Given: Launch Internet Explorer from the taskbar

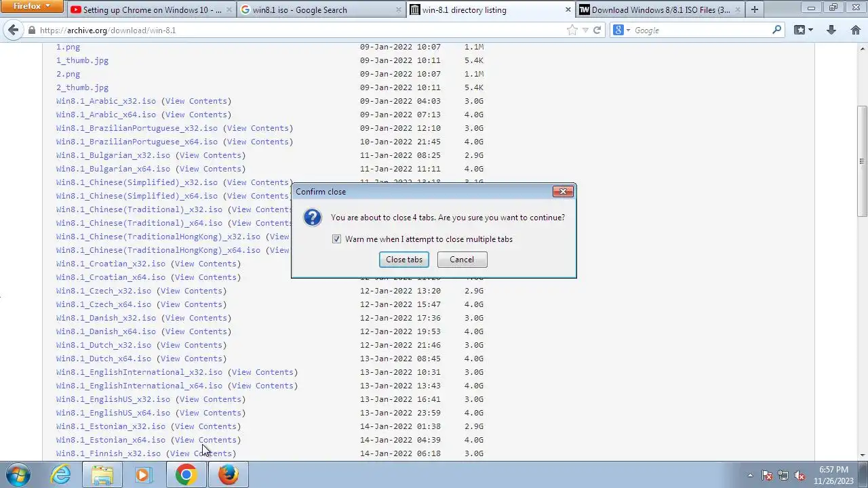Looking at the screenshot, I should pyautogui.click(x=61, y=474).
